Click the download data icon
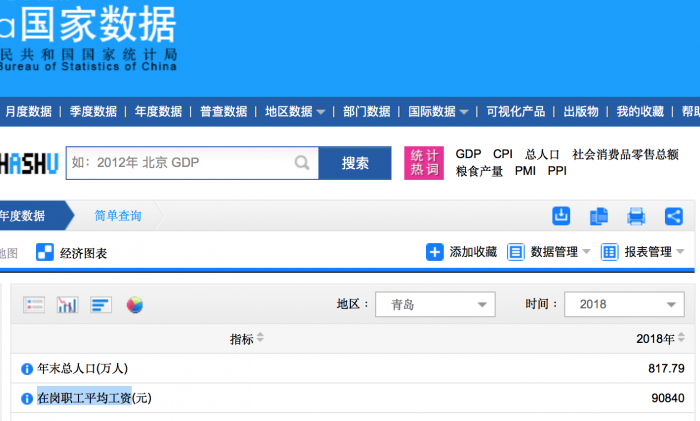Viewport: 700px width, 421px height. click(561, 216)
